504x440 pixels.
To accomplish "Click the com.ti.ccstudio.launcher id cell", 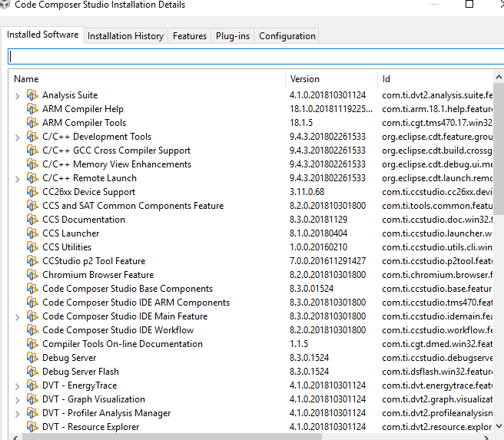I will [x=437, y=233].
